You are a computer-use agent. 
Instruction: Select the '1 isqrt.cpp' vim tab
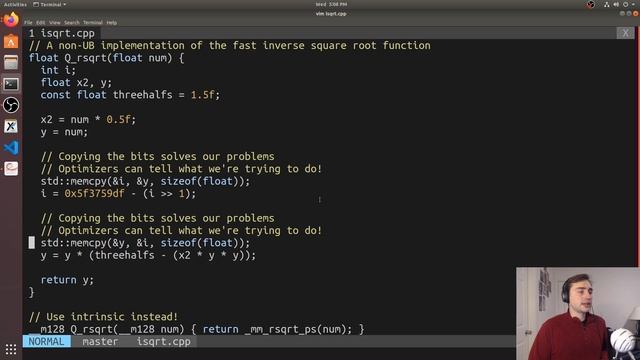click(62, 33)
